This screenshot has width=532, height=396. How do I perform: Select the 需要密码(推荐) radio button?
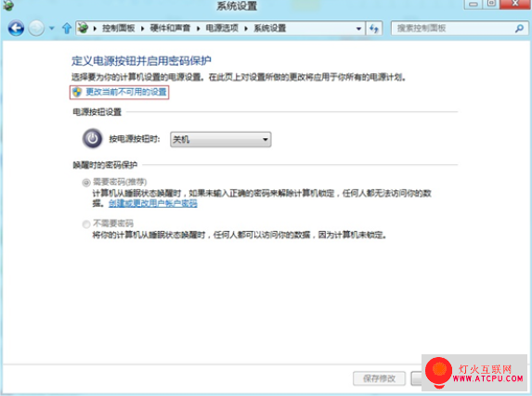click(x=86, y=183)
